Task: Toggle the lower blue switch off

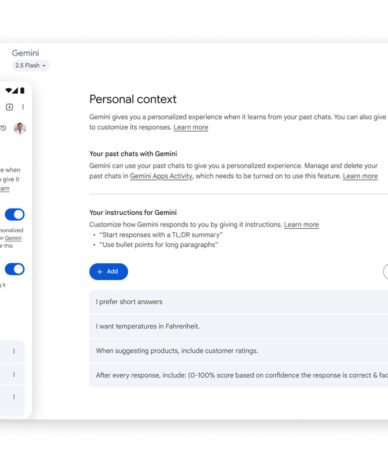Action: click(x=15, y=269)
